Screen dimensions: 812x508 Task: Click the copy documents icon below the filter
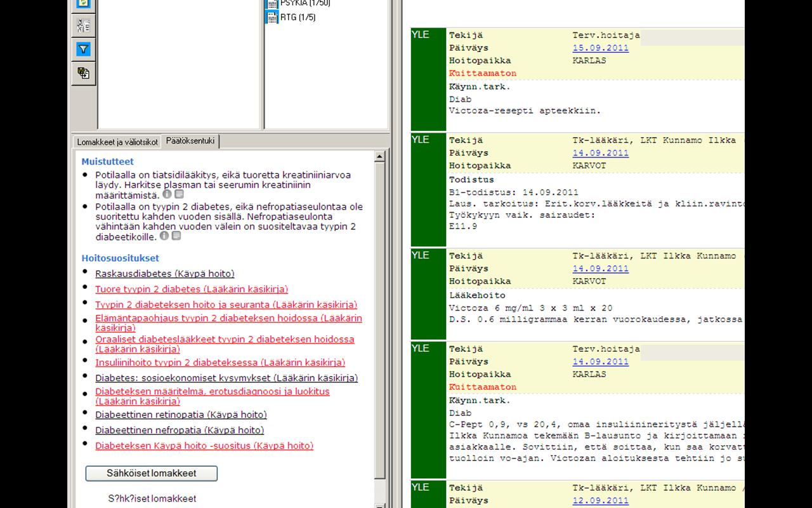(83, 72)
